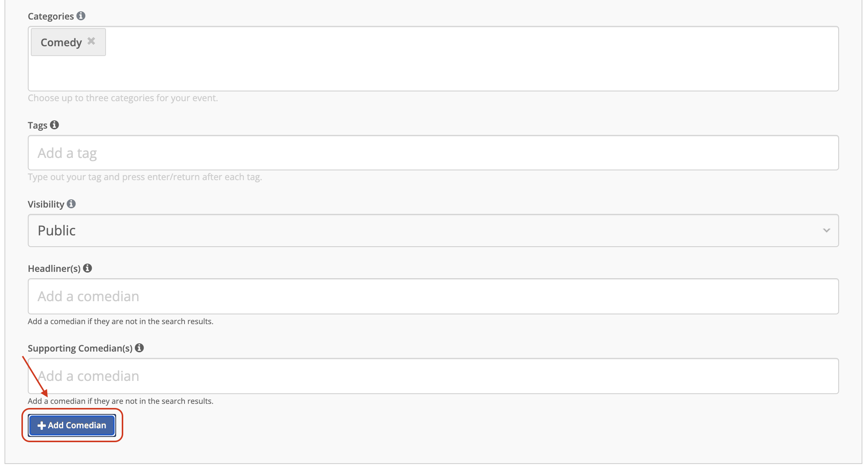The height and width of the screenshot is (467, 868).
Task: Click the Categories field label
Action: 51,16
